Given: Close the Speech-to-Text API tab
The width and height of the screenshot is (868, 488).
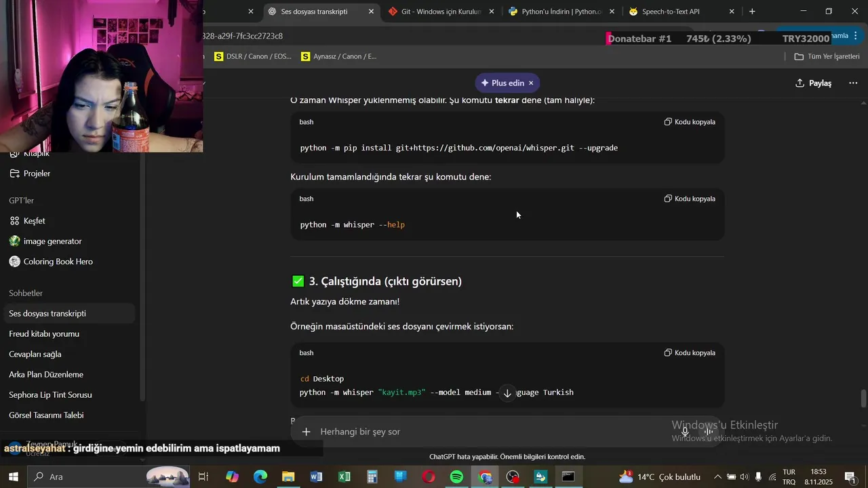Looking at the screenshot, I should point(732,12).
